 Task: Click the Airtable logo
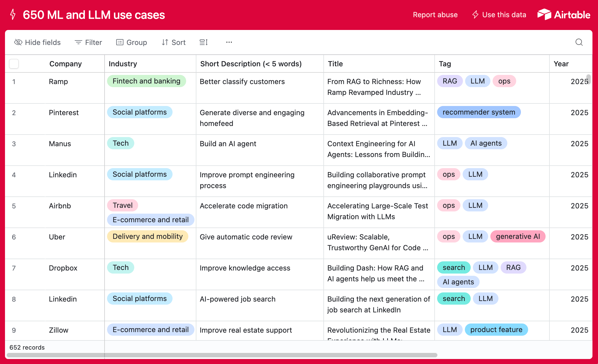564,14
